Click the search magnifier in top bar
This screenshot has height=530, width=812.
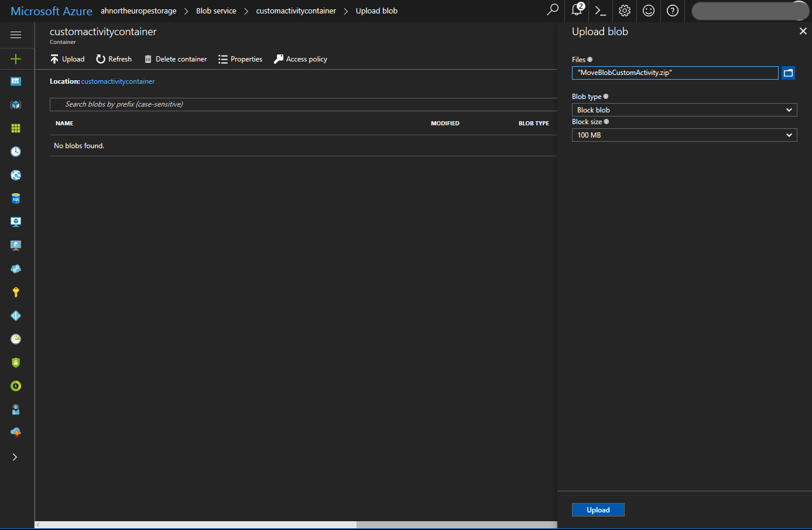(552, 11)
